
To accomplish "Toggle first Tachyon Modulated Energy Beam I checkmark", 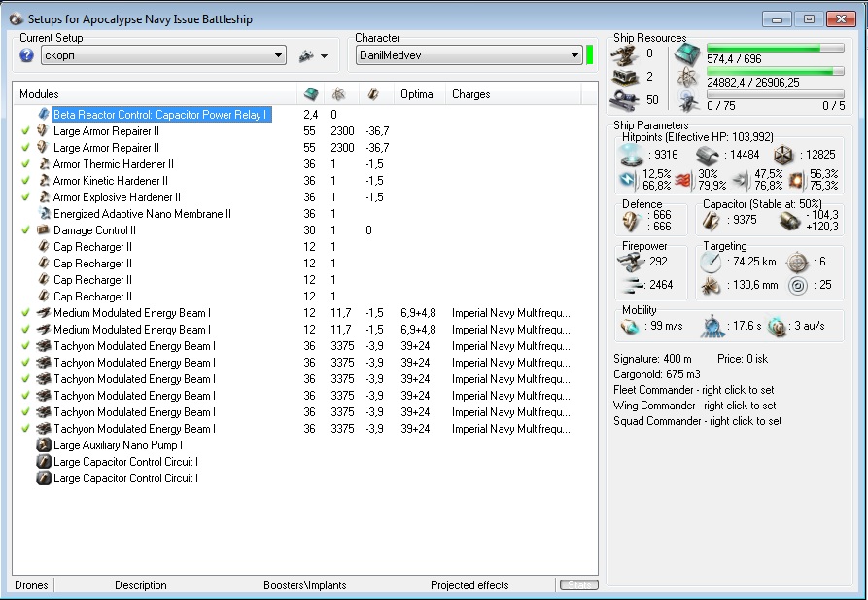I will click(25, 346).
